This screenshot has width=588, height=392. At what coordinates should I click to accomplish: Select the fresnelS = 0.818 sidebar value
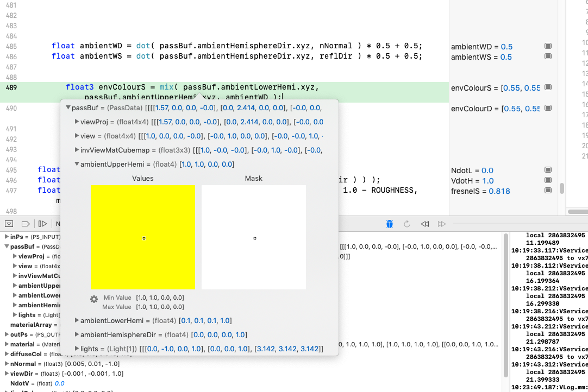(480, 191)
